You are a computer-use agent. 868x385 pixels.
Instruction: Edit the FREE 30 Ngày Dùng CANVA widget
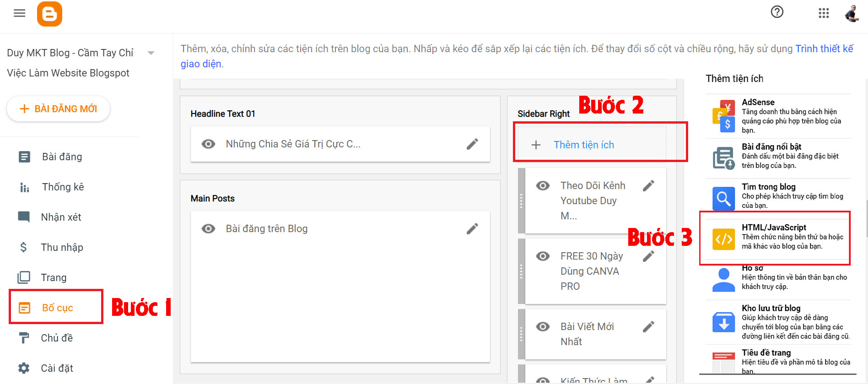click(648, 256)
